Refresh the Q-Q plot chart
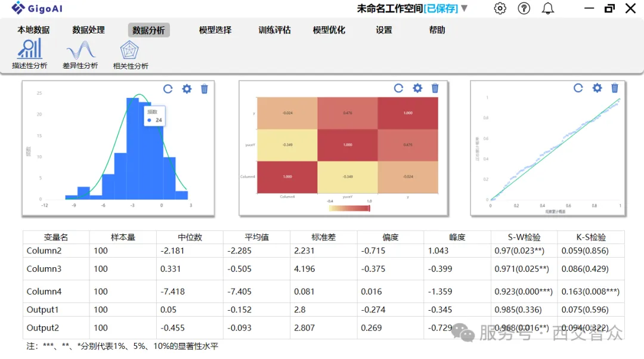 pos(578,88)
